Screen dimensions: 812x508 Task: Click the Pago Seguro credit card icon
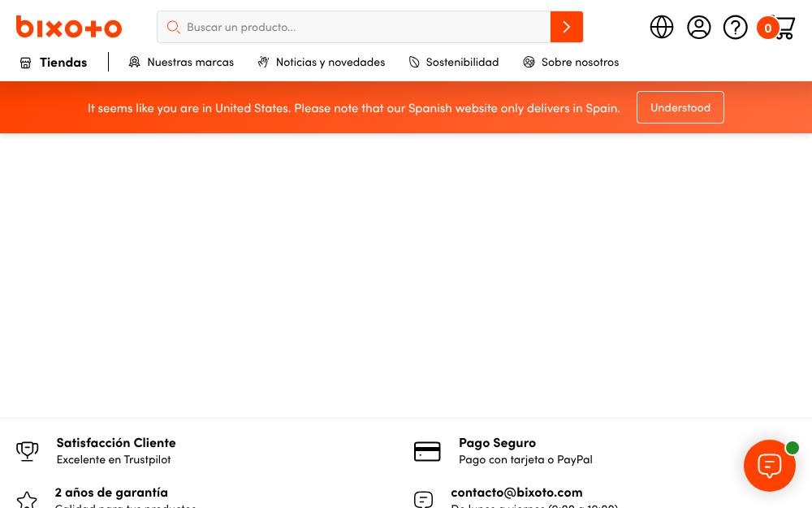[x=427, y=451]
